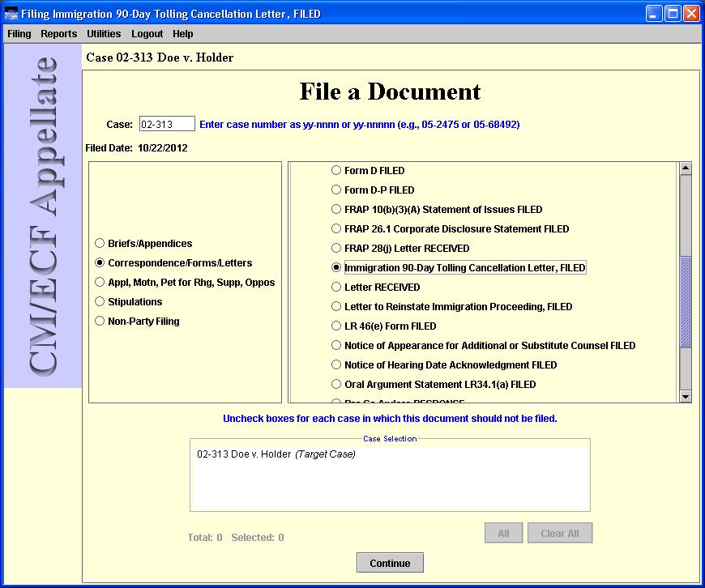Image resolution: width=705 pixels, height=588 pixels.
Task: Select the Stipulations option
Action: tap(129, 301)
